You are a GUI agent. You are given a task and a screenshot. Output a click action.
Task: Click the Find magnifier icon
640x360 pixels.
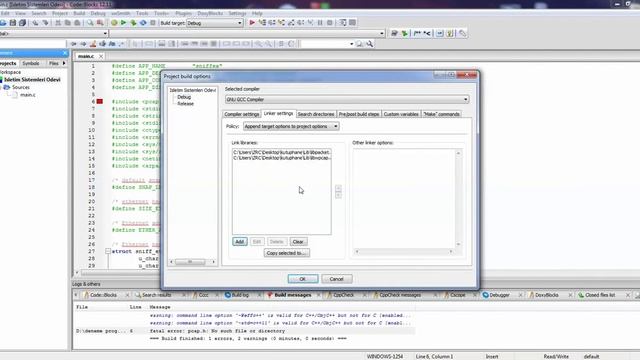90,23
